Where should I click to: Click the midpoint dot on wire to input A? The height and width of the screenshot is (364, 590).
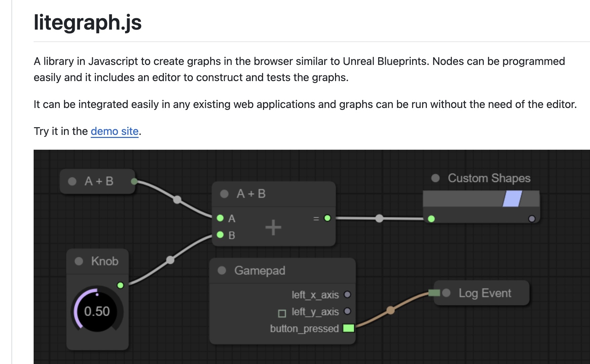(x=177, y=200)
